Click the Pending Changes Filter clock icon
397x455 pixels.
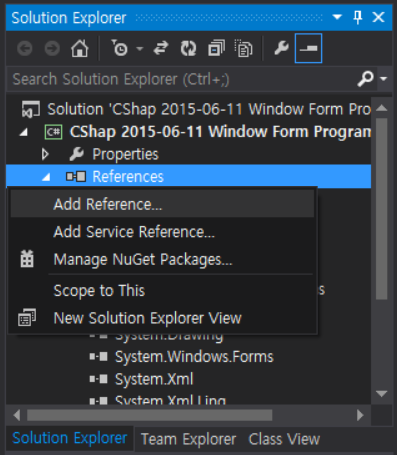coord(119,48)
